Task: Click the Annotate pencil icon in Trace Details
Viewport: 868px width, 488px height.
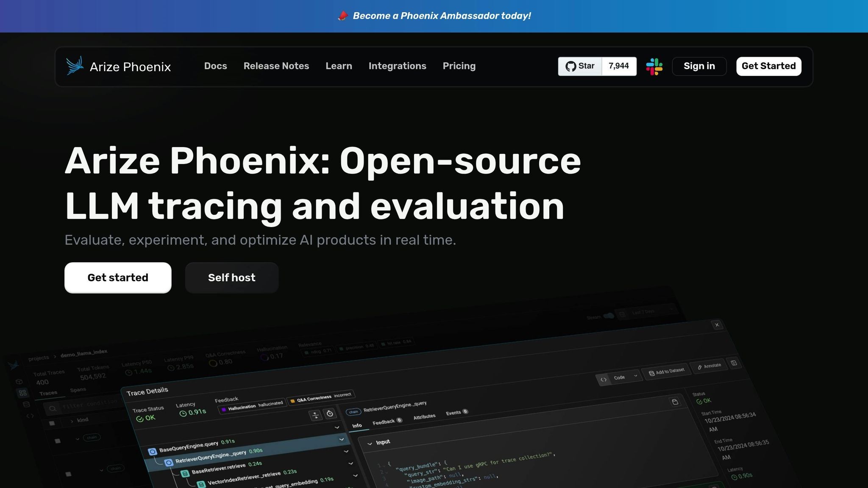Action: [700, 368]
